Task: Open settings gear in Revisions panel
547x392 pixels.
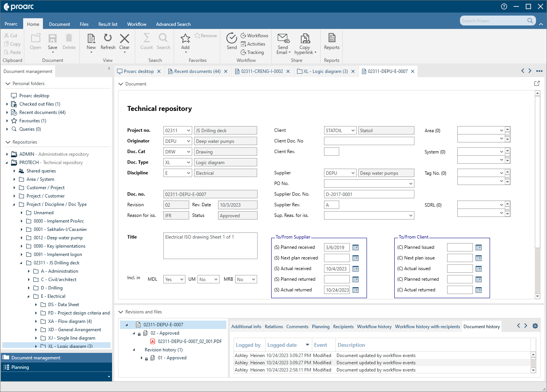Action: click(x=535, y=326)
